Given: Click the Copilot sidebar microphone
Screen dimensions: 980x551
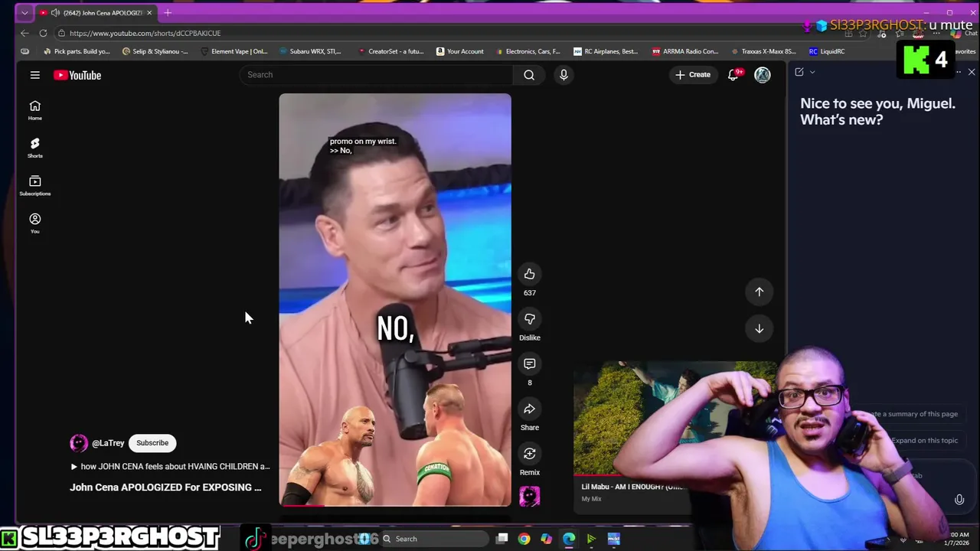Looking at the screenshot, I should [x=959, y=500].
